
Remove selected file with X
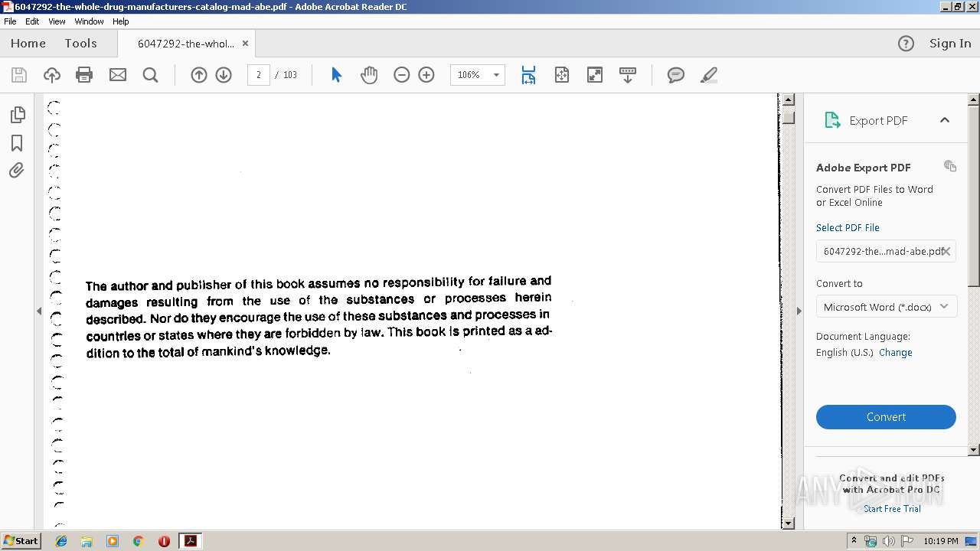946,251
